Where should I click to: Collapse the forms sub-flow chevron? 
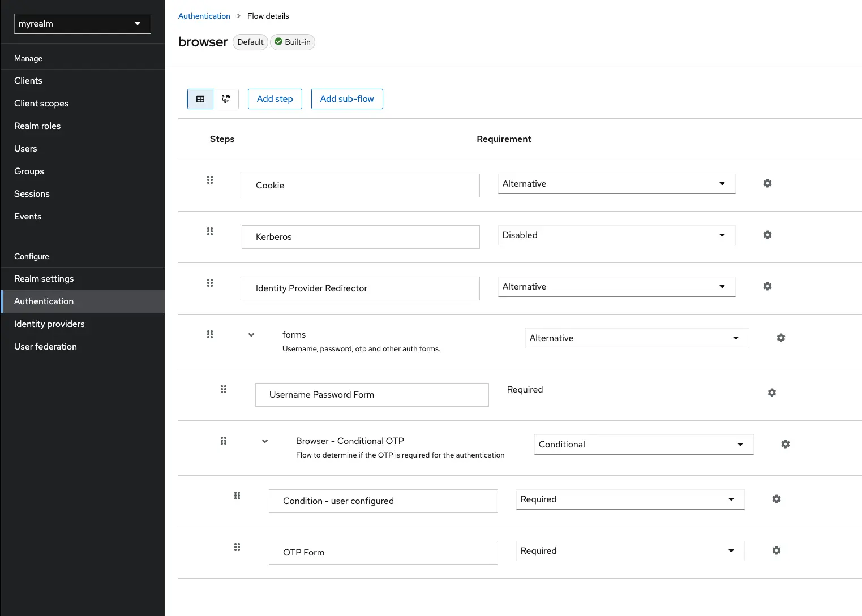251,334
